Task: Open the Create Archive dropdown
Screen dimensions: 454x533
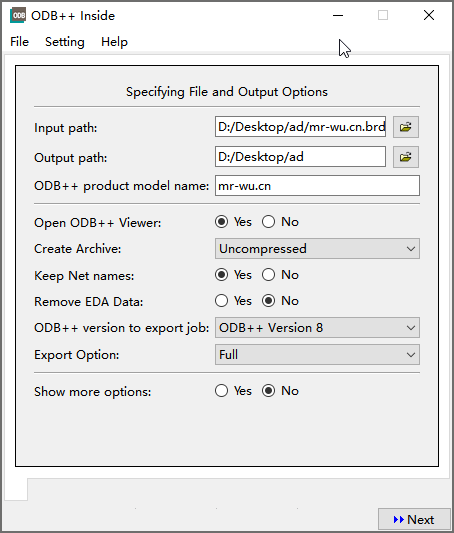Action: click(317, 248)
